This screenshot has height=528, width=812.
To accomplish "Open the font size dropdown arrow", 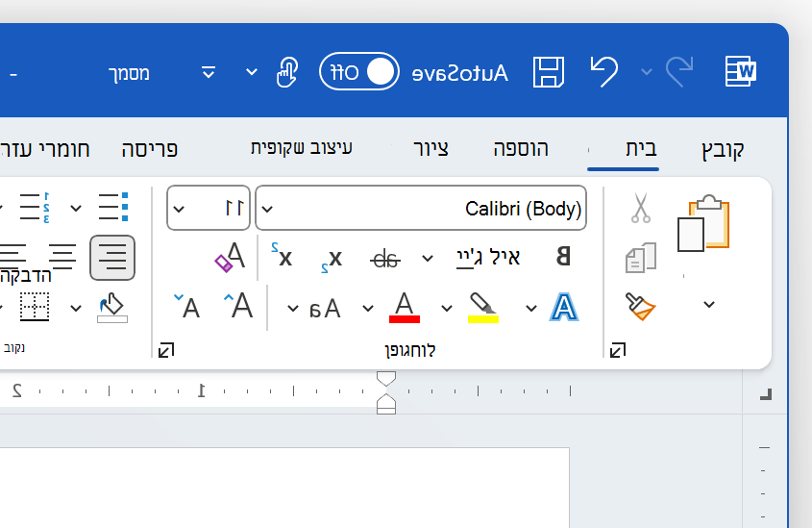I will click(x=179, y=210).
